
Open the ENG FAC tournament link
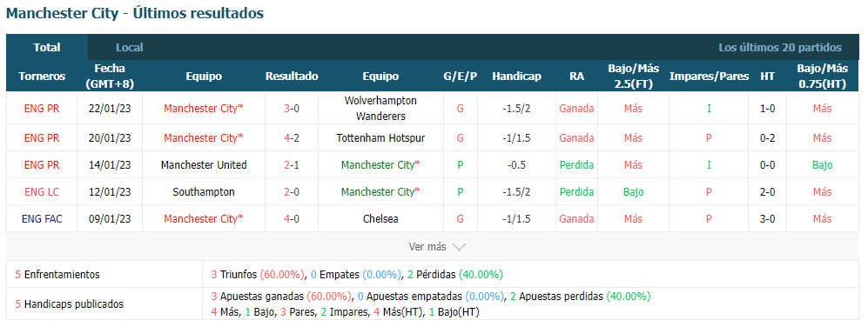(42, 219)
